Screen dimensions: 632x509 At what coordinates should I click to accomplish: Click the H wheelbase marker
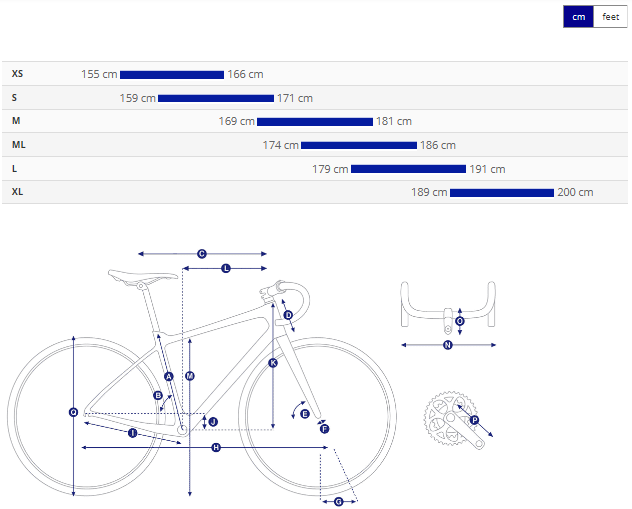(216, 447)
